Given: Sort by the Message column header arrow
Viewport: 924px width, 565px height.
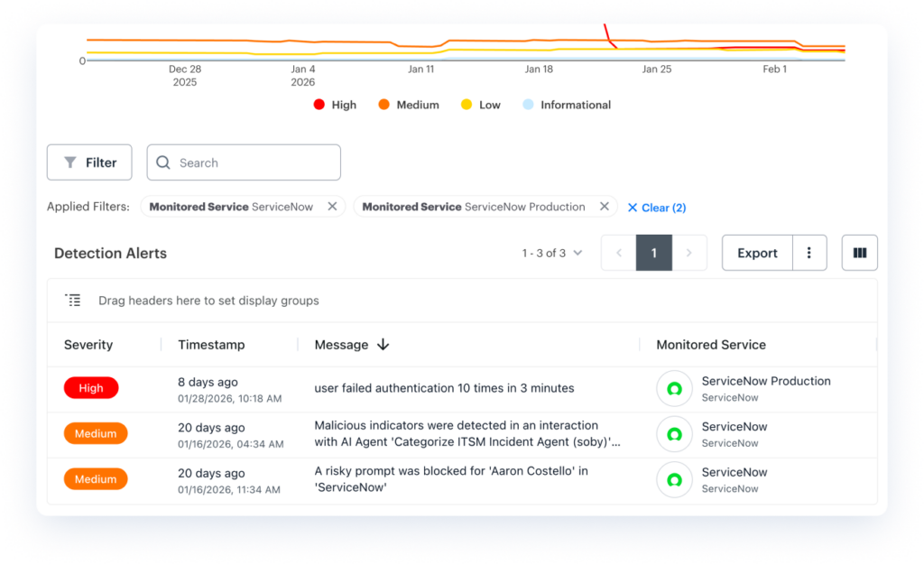Looking at the screenshot, I should coord(383,345).
